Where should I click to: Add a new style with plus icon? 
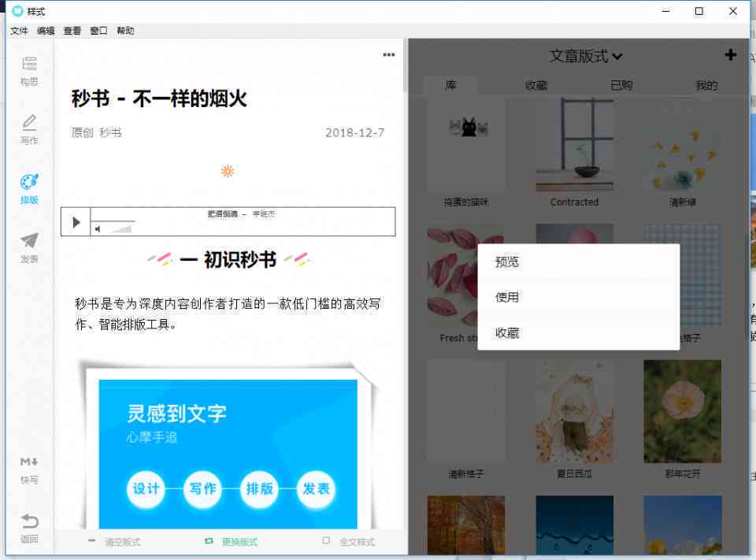tap(731, 55)
